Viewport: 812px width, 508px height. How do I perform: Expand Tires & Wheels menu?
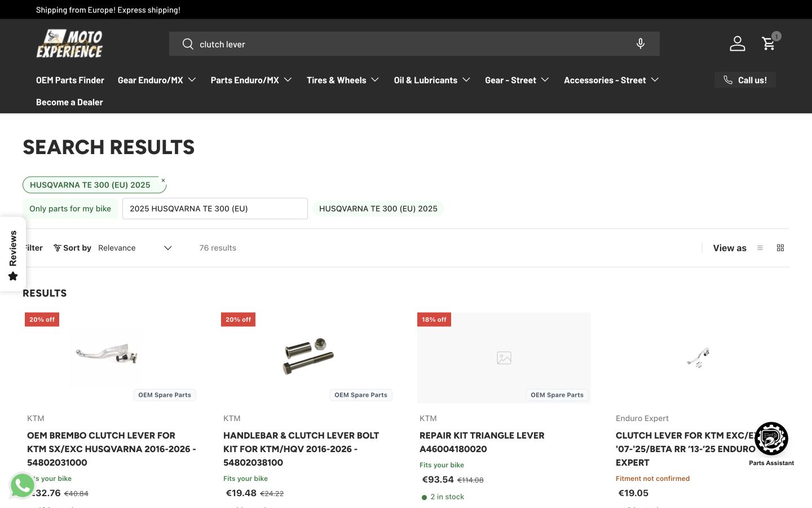(x=343, y=80)
